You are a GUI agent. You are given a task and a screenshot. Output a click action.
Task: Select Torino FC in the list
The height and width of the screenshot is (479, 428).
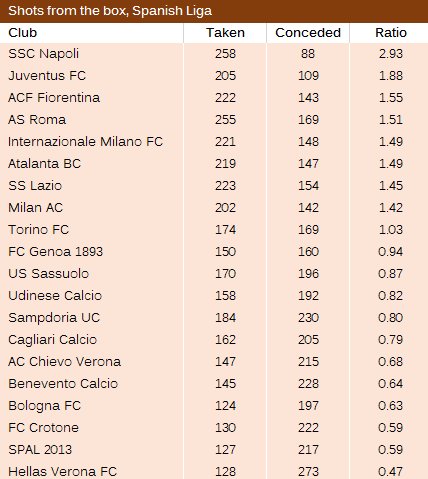click(x=38, y=230)
